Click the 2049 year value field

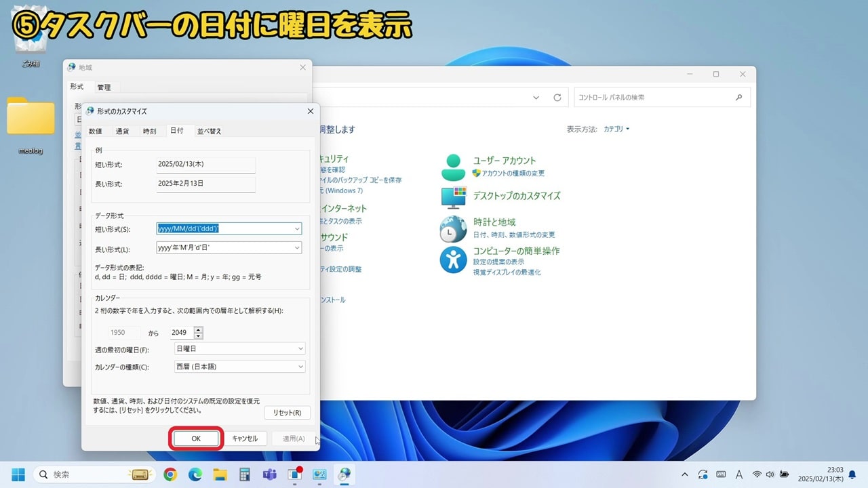(x=180, y=333)
